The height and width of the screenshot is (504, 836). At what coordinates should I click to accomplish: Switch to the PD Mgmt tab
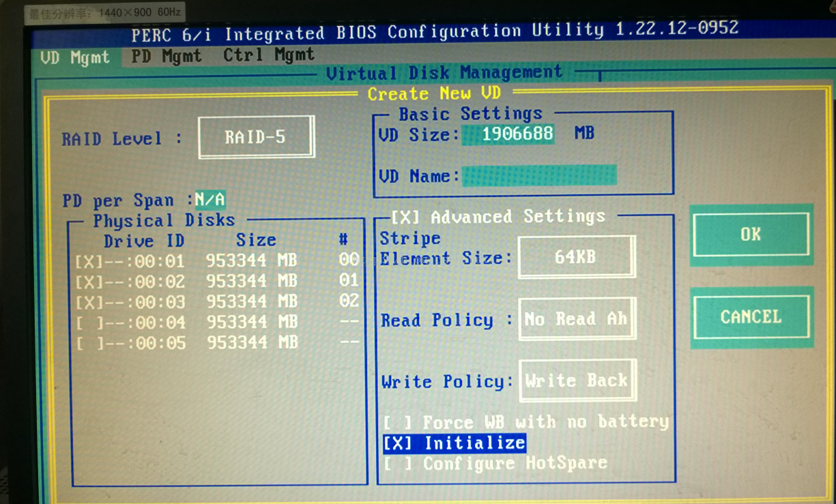pos(167,56)
